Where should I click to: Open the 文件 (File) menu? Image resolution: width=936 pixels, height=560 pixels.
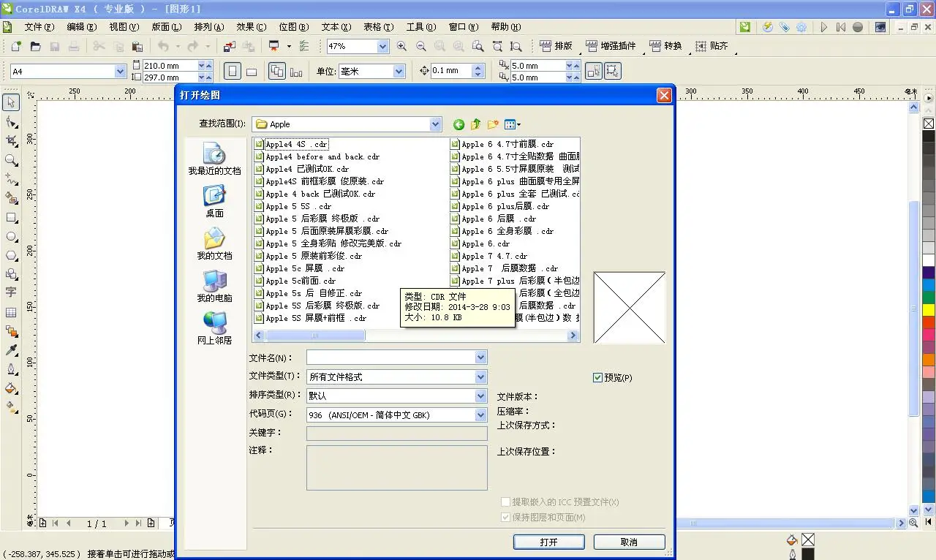pyautogui.click(x=39, y=27)
